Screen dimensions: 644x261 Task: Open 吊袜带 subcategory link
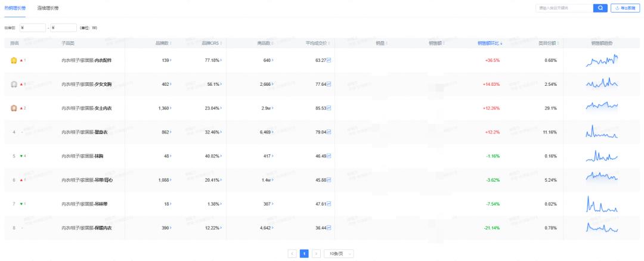coord(101,204)
